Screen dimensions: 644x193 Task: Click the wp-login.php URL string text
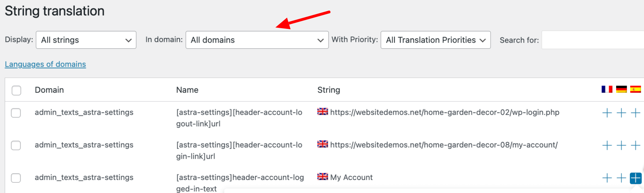point(445,112)
